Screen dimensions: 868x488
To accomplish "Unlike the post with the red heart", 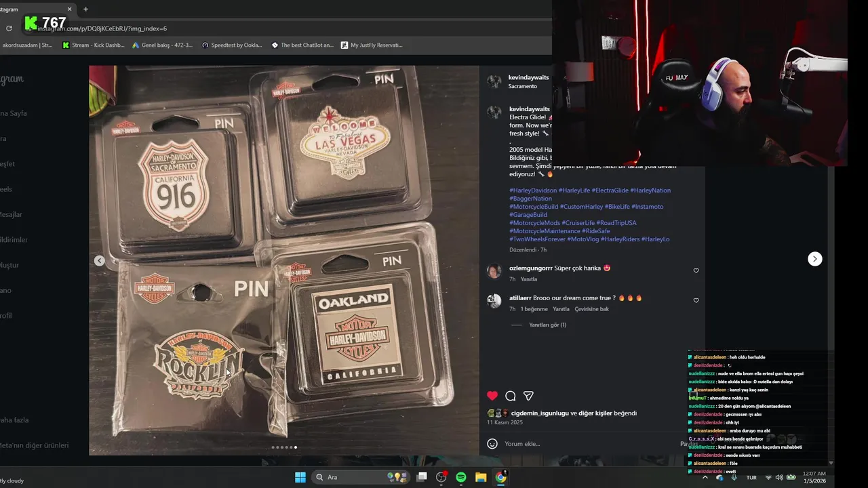I will tap(492, 396).
